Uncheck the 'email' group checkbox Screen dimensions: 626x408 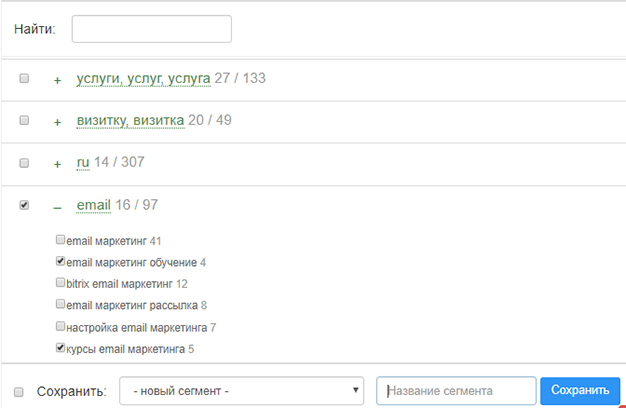[24, 205]
